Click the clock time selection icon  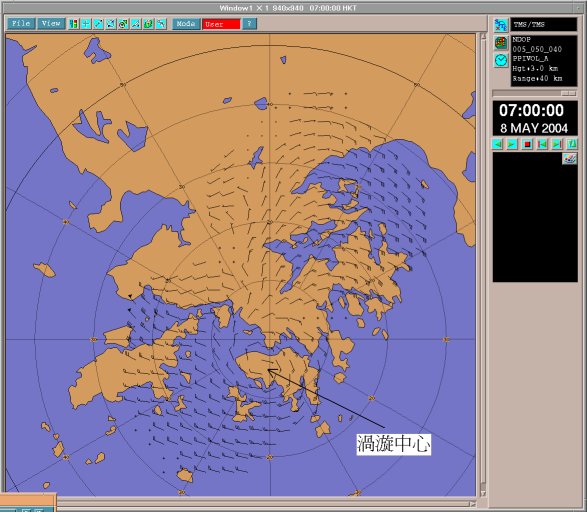(501, 60)
